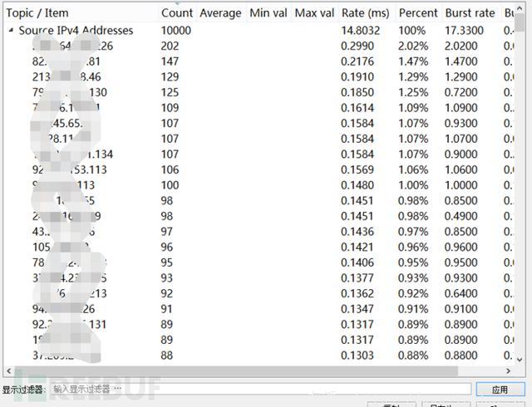The image size is (532, 407).
Task: Select the burst rate cell 1.0000
Action: tap(461, 185)
